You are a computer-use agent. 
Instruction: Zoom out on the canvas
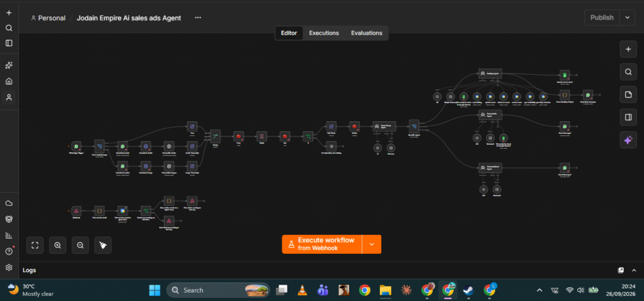tap(80, 245)
